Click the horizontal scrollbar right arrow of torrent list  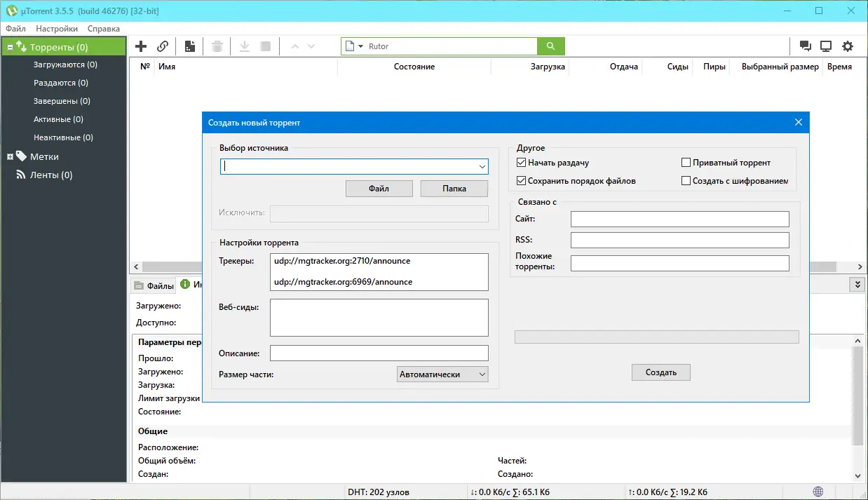[x=861, y=267]
